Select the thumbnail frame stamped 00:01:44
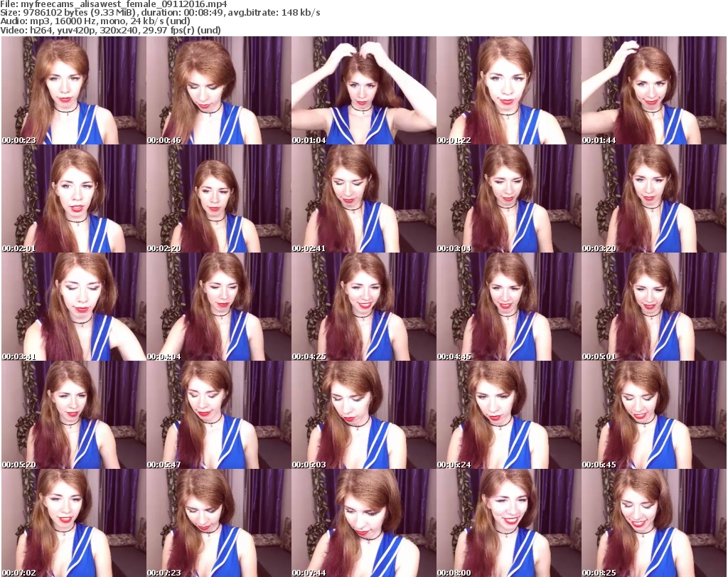 pos(654,90)
